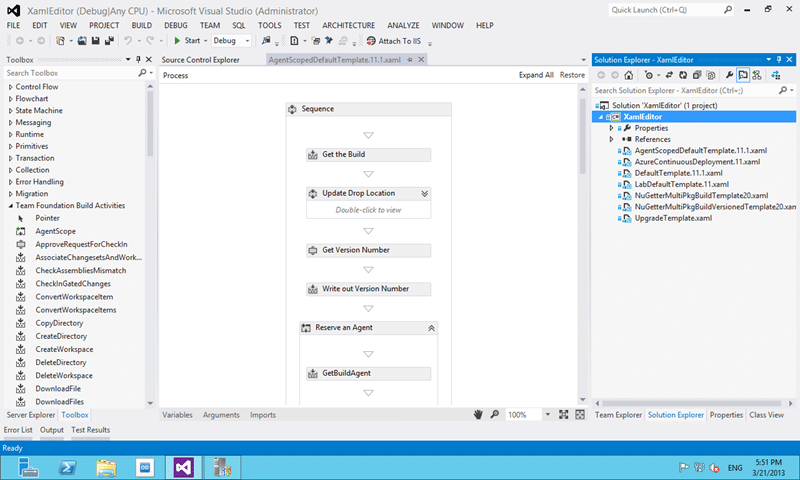Click the Undo toolbar icon
The width and height of the screenshot is (800, 480).
128,41
